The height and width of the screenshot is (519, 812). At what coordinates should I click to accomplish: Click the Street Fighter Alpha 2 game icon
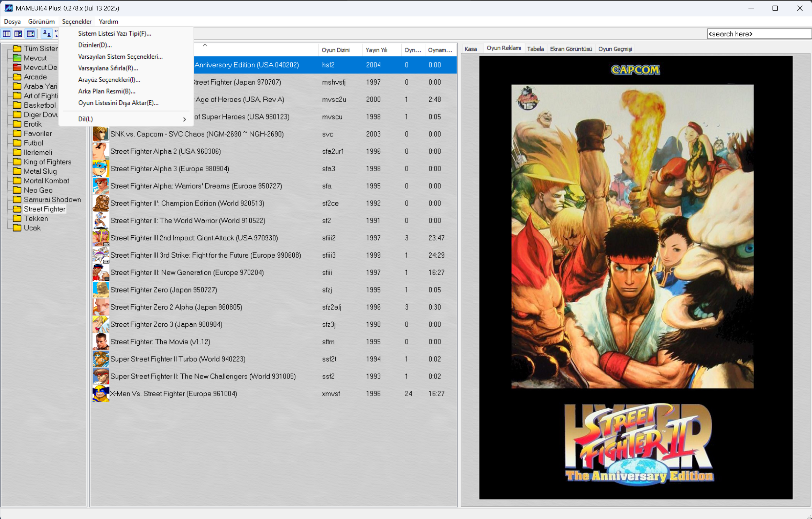[x=101, y=151]
